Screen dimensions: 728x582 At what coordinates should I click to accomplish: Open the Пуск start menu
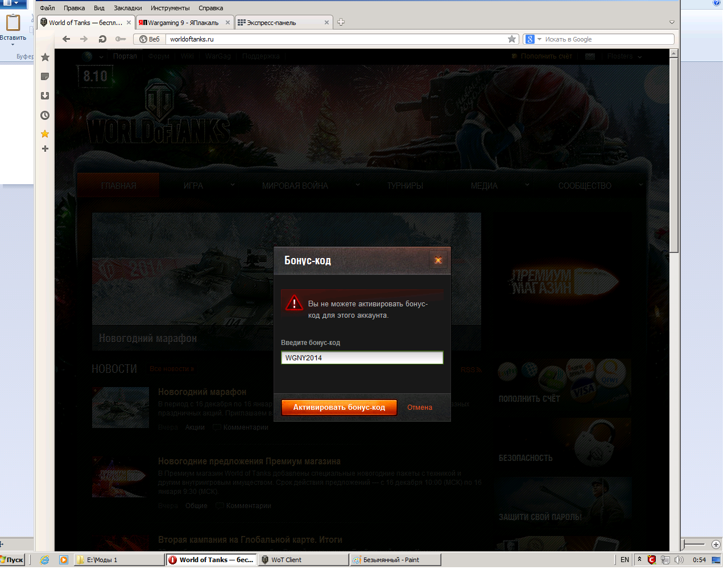click(12, 560)
